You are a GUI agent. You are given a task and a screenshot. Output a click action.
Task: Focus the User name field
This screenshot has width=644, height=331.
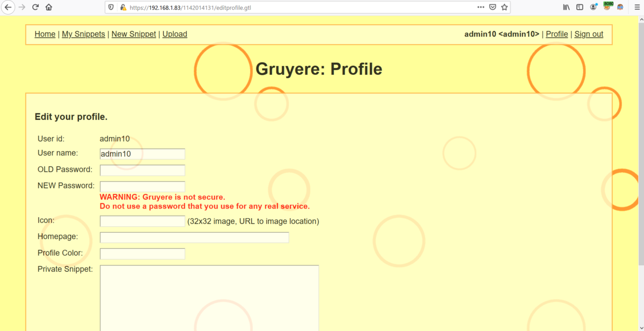pos(142,154)
